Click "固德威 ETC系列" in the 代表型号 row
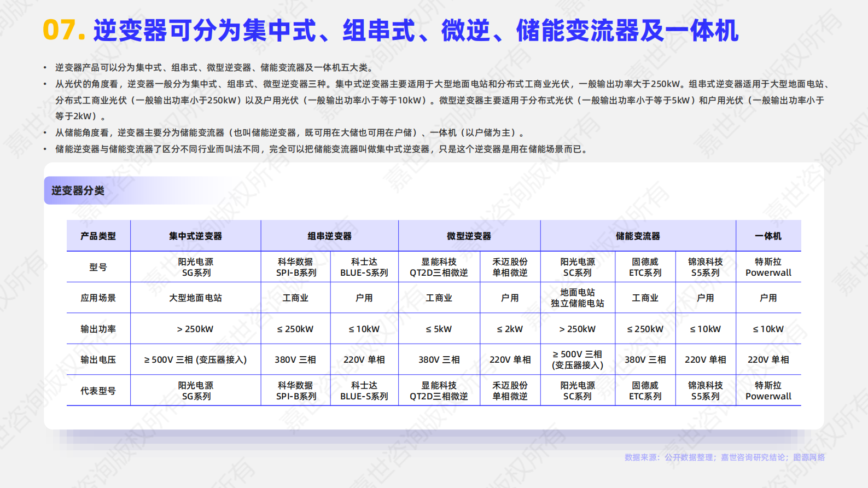This screenshot has height=488, width=868. [645, 391]
